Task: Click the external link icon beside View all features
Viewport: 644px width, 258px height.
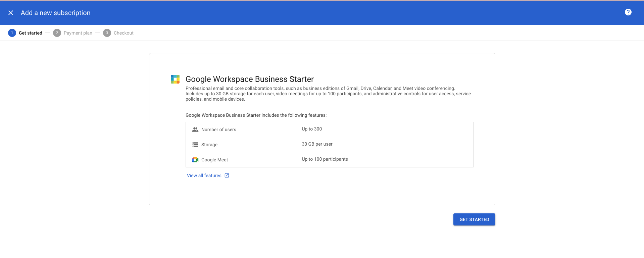Action: click(x=227, y=175)
